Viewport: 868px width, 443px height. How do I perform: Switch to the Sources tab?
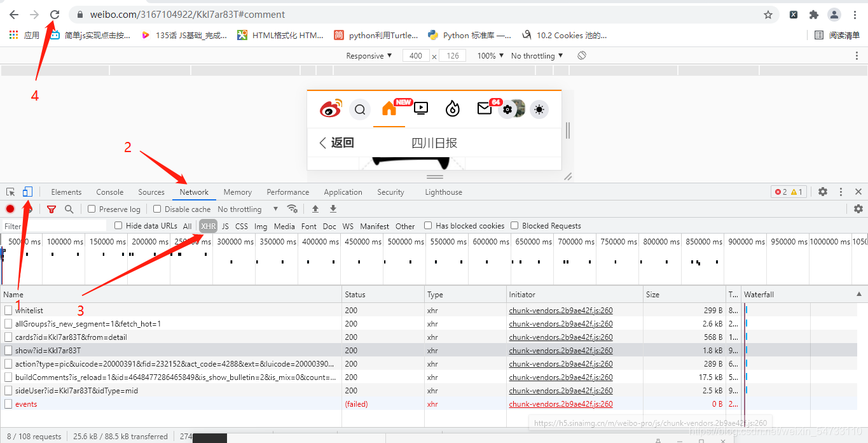151,192
